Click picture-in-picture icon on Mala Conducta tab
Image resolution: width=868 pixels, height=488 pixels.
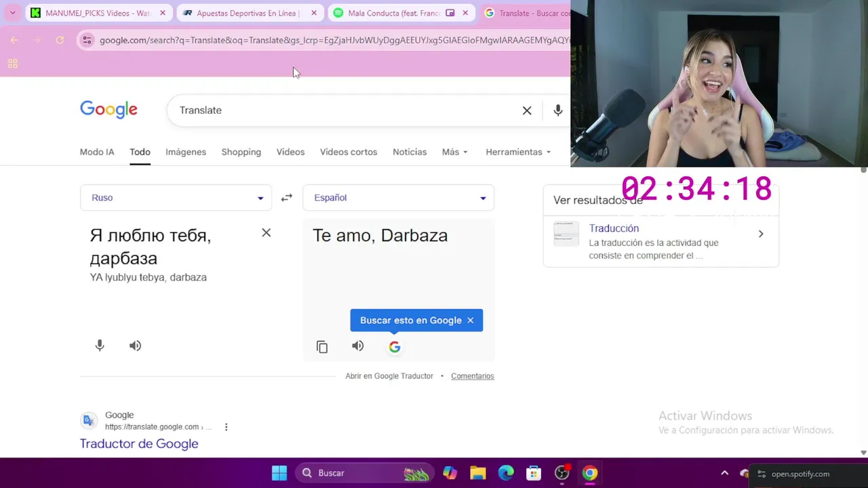pos(450,13)
